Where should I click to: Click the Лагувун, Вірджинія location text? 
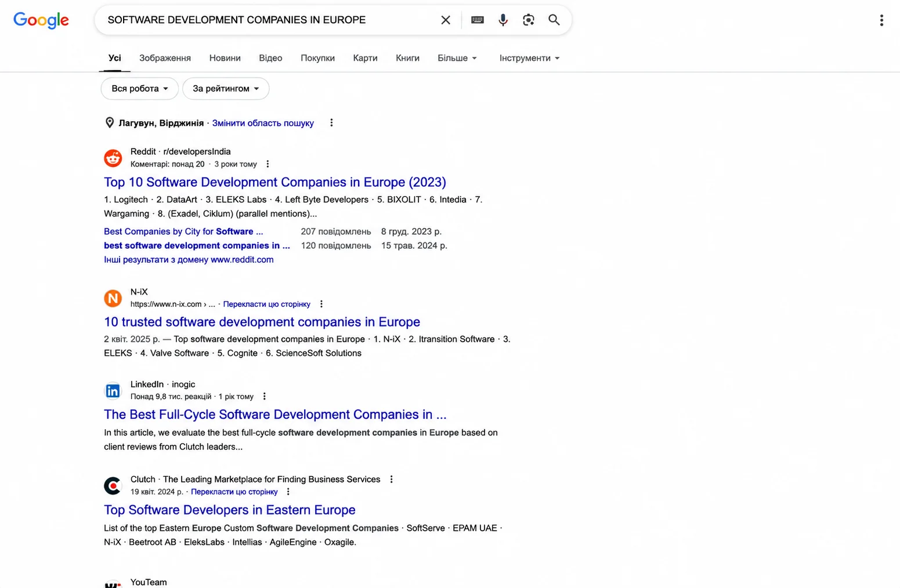coord(161,123)
